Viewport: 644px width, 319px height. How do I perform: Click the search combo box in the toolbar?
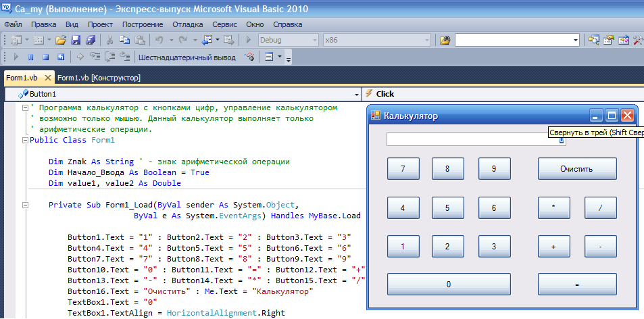tap(517, 41)
